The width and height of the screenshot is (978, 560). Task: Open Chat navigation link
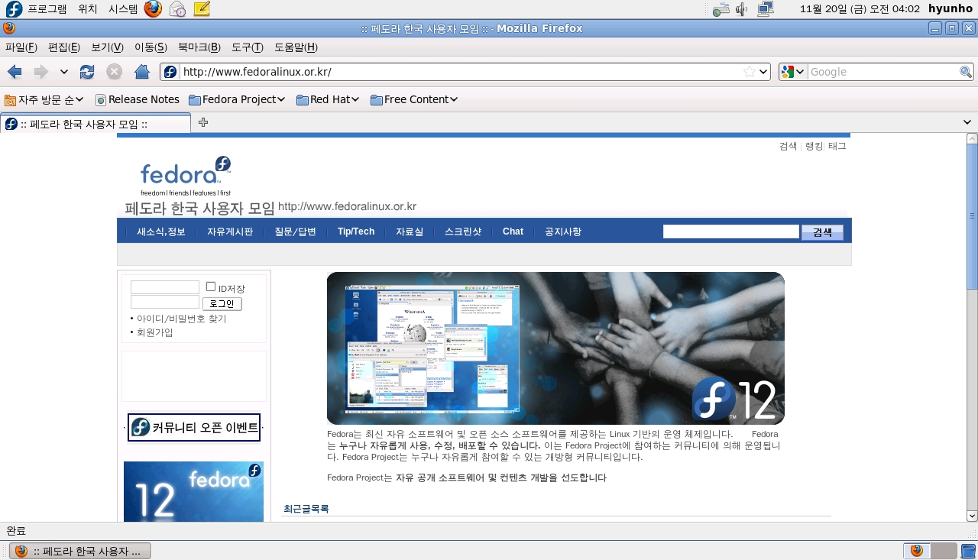pyautogui.click(x=513, y=231)
